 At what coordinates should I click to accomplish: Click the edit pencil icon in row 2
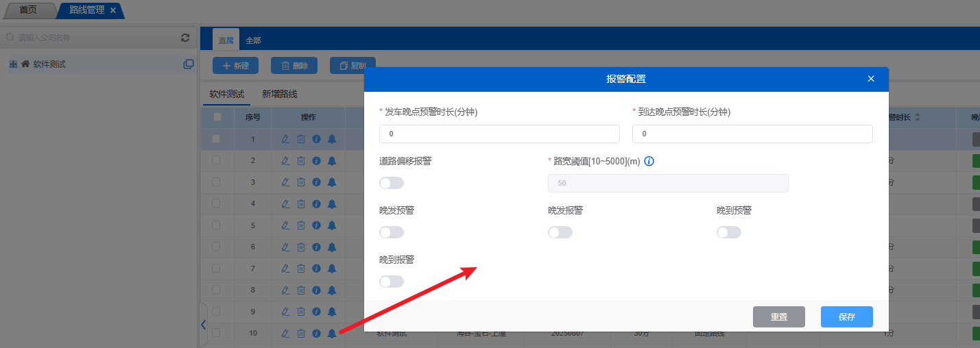pos(286,161)
